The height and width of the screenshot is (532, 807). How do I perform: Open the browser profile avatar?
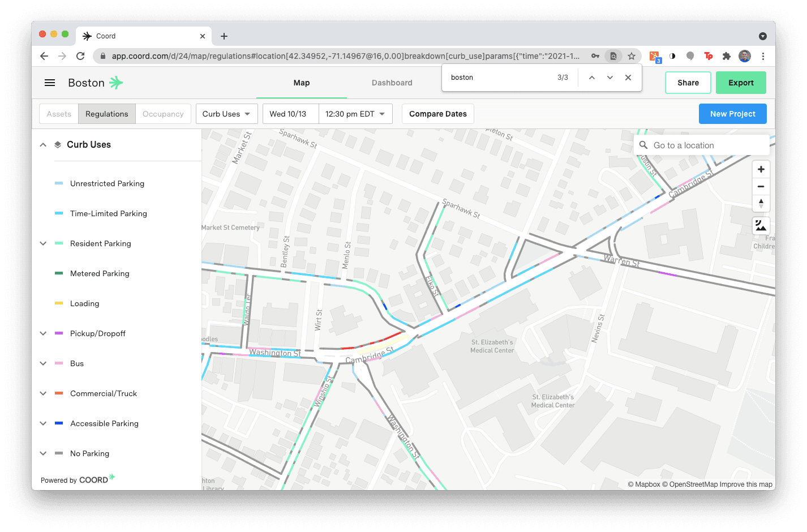click(x=745, y=56)
